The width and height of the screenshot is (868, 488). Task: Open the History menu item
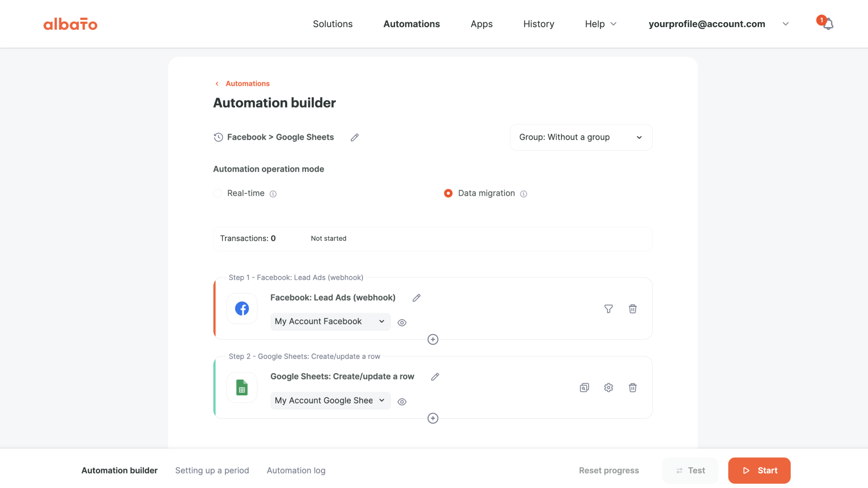tap(538, 24)
